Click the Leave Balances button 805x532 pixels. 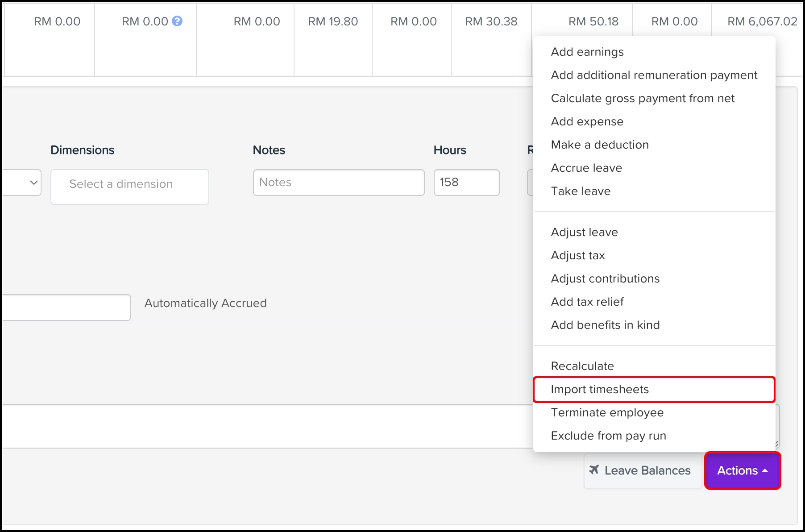[x=641, y=470]
